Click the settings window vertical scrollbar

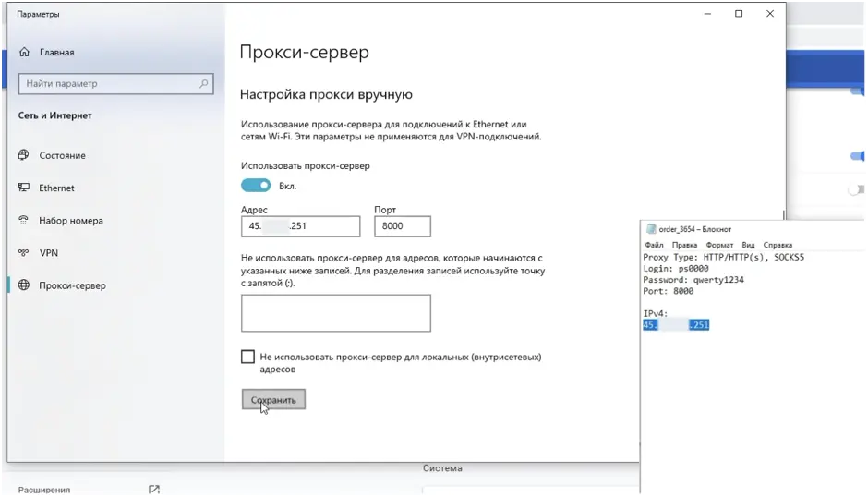(783, 214)
